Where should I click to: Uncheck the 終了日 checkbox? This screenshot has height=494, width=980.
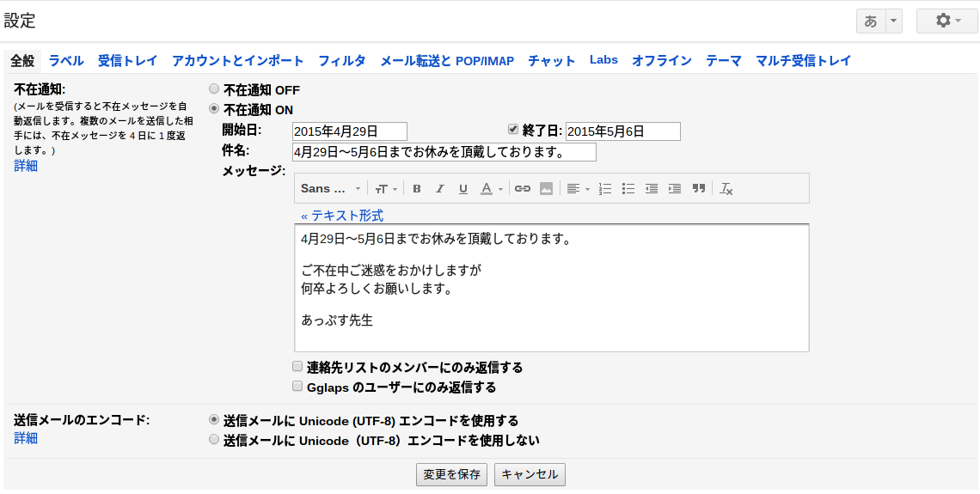click(x=513, y=129)
